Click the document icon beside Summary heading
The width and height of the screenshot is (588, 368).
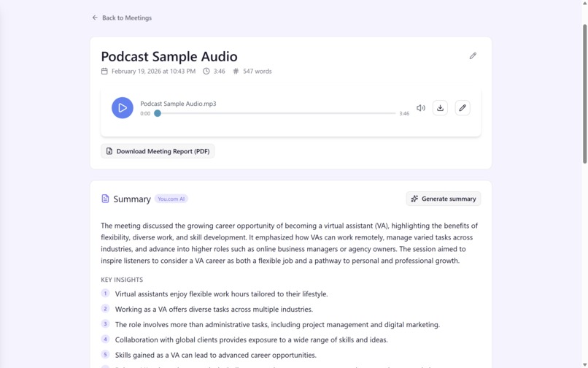(105, 199)
